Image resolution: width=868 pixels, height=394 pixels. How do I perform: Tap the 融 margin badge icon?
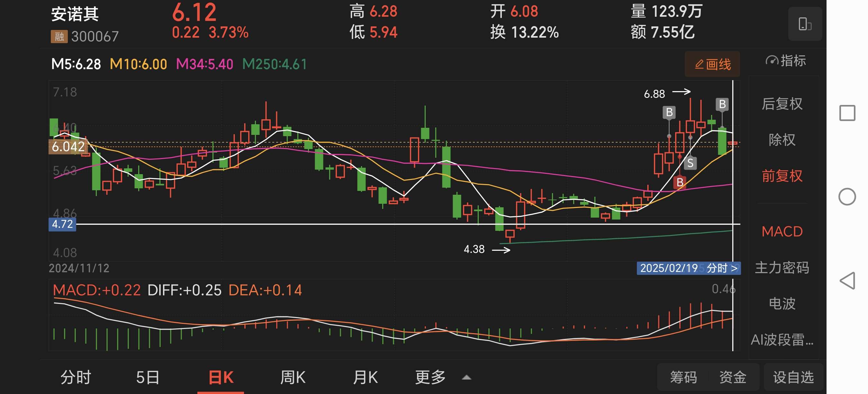(59, 36)
